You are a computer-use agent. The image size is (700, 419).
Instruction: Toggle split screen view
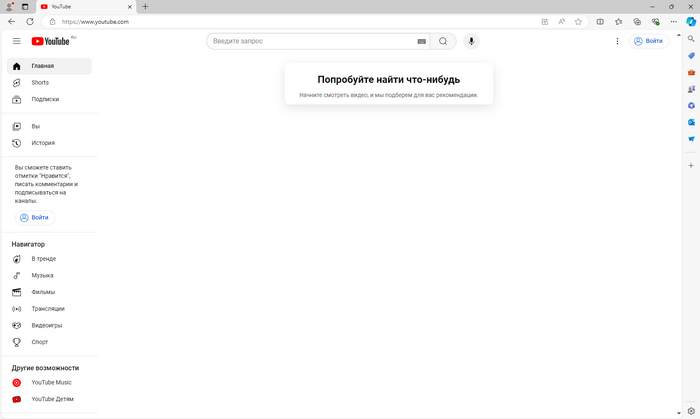[x=600, y=21]
